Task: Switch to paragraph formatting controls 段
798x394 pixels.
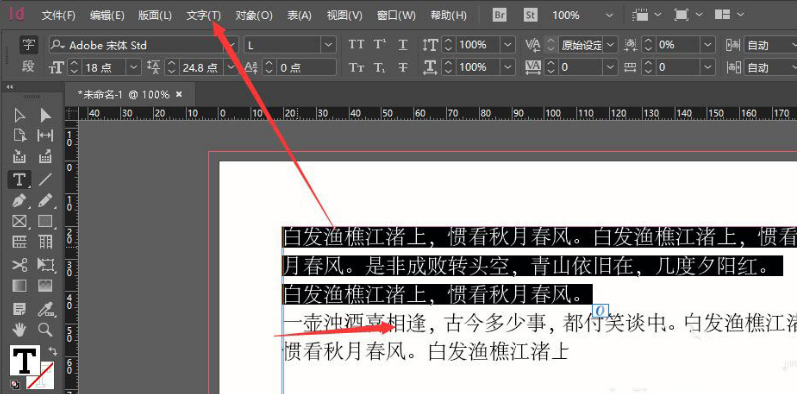Action: click(28, 67)
